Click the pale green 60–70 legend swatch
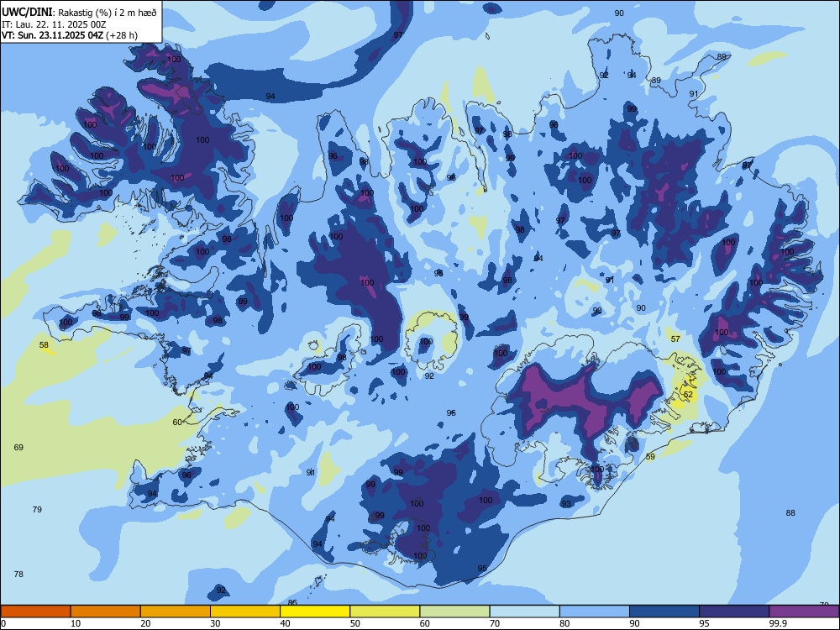 point(454,612)
